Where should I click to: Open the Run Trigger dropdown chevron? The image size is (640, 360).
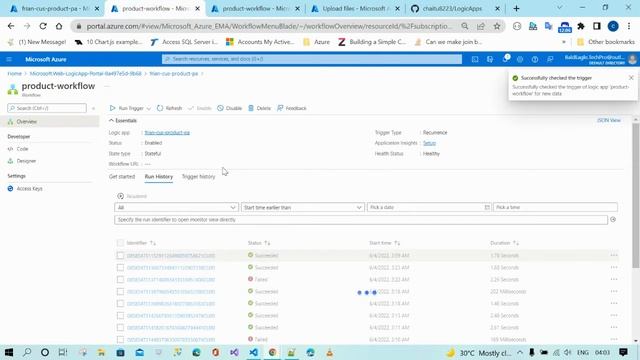[x=149, y=108]
